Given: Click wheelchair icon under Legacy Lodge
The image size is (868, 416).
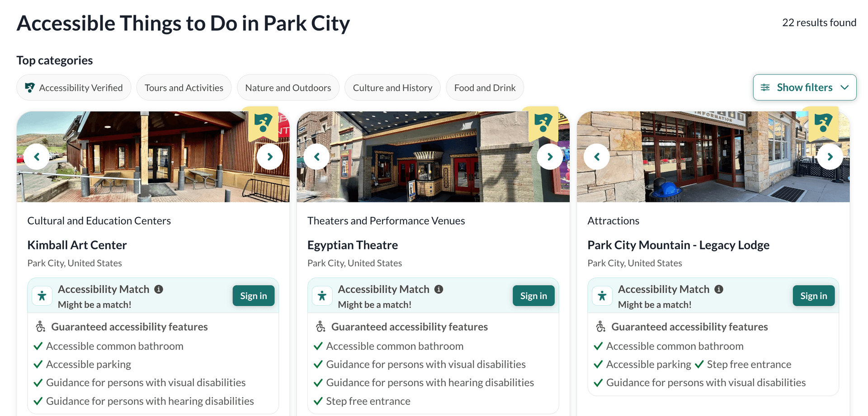Looking at the screenshot, I should click(600, 327).
